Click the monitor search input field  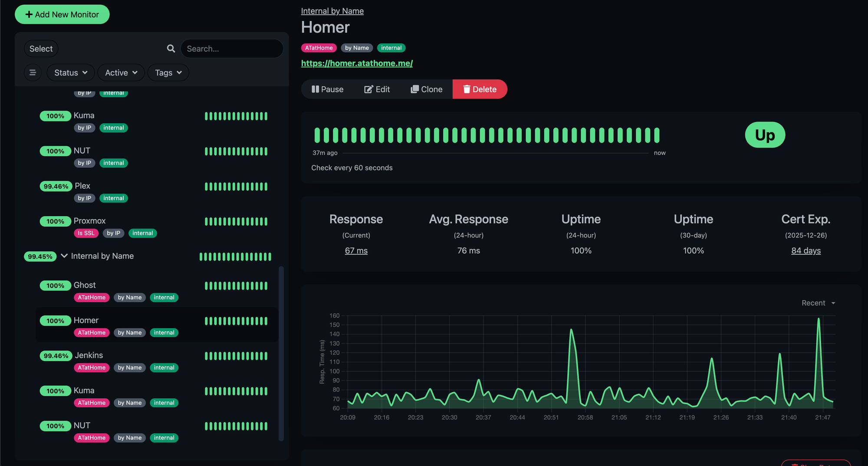pos(232,49)
